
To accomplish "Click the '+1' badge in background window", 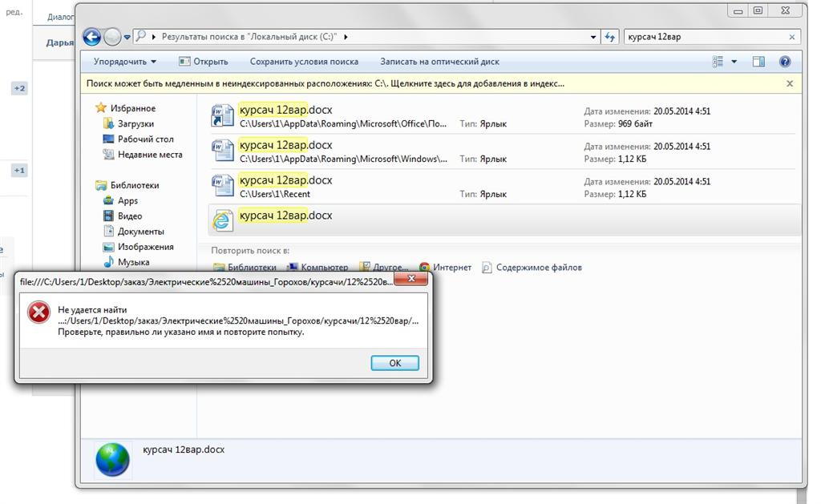I will 19,170.
